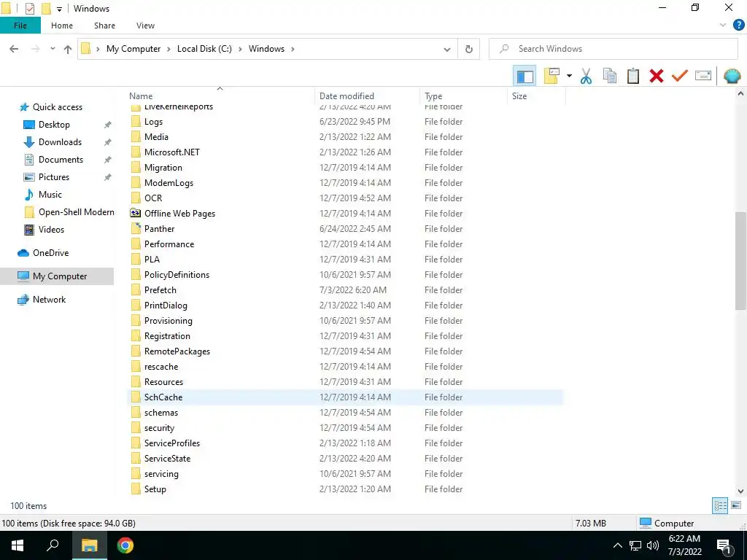Open the Home ribbon tab
Screen dimensions: 747x560
(x=62, y=26)
